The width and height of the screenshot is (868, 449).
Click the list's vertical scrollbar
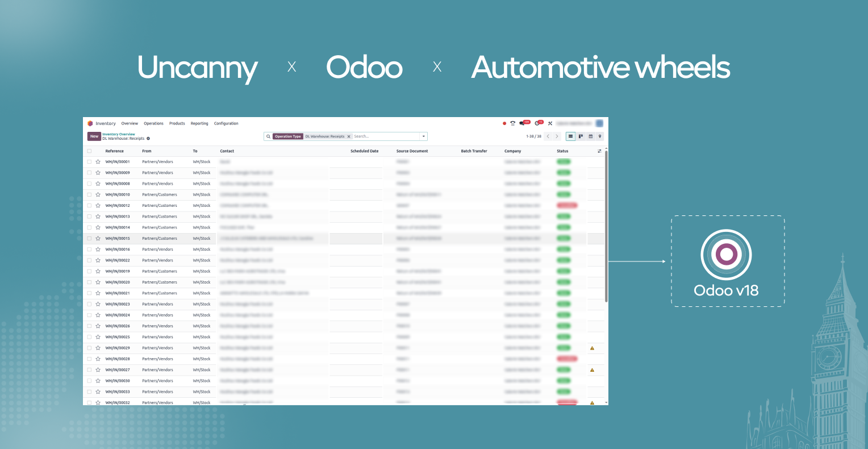[x=606, y=227]
